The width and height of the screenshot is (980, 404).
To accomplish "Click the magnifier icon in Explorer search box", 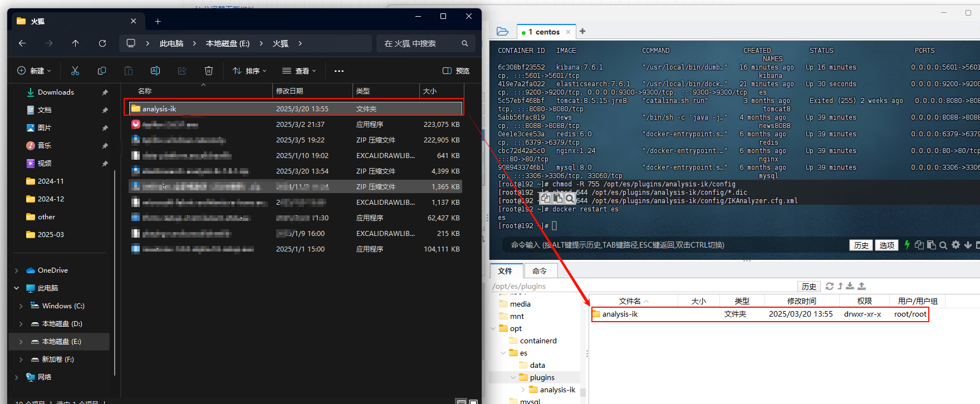I will 465,43.
